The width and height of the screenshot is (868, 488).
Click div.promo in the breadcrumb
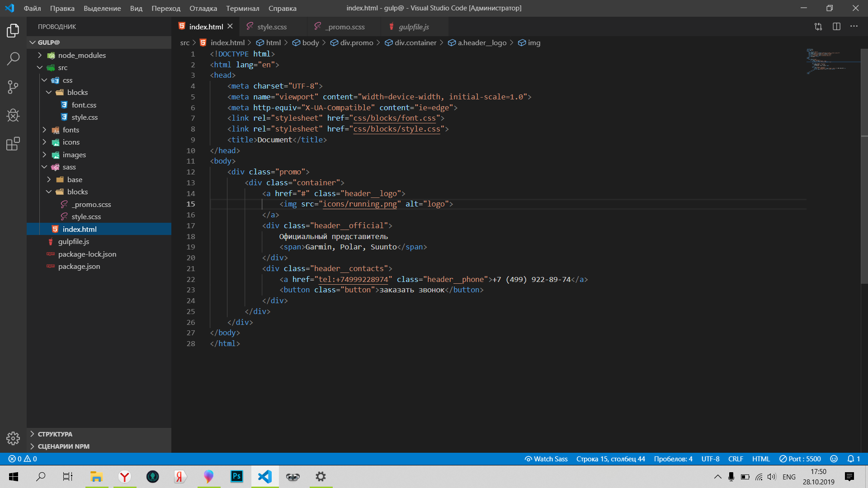(x=352, y=42)
